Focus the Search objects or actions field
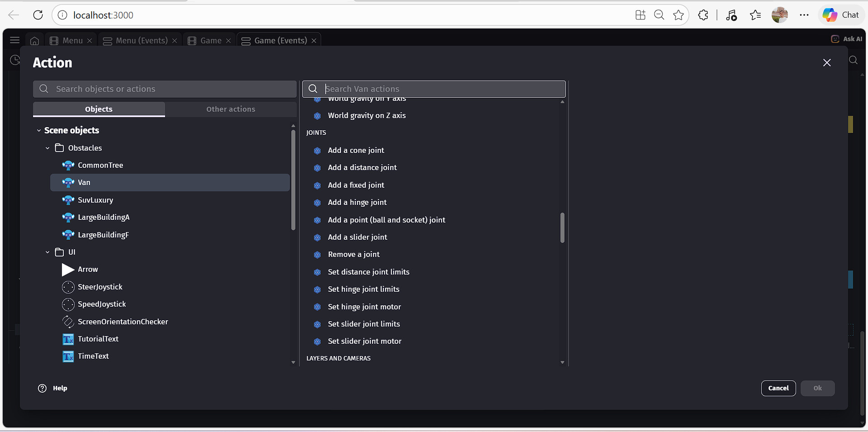Screen dimensions: 868x432 click(172, 89)
